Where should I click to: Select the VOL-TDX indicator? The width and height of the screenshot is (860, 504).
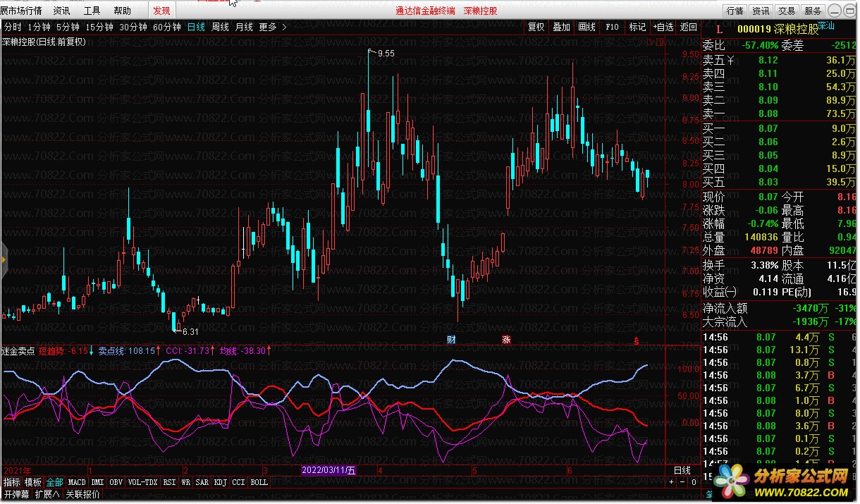(x=143, y=482)
